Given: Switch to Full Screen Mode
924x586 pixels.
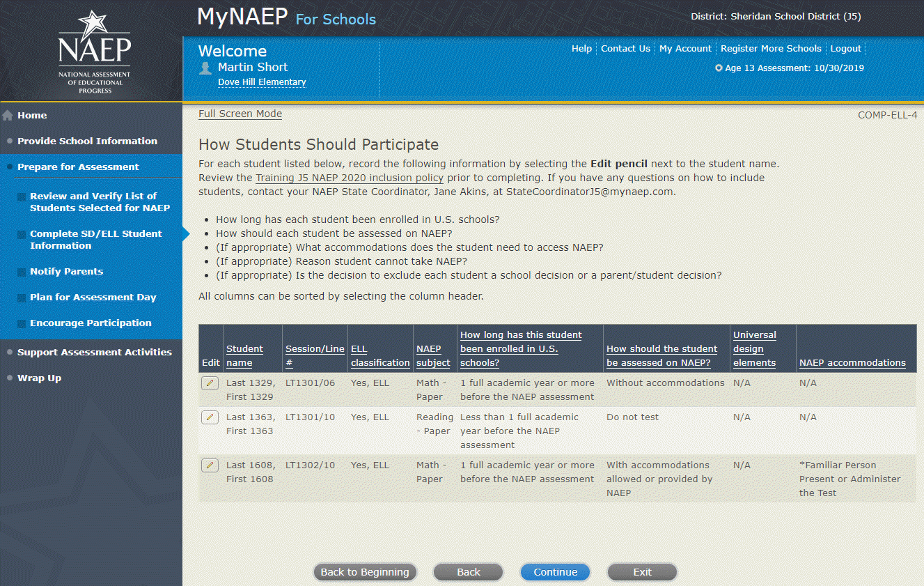Looking at the screenshot, I should click(240, 114).
